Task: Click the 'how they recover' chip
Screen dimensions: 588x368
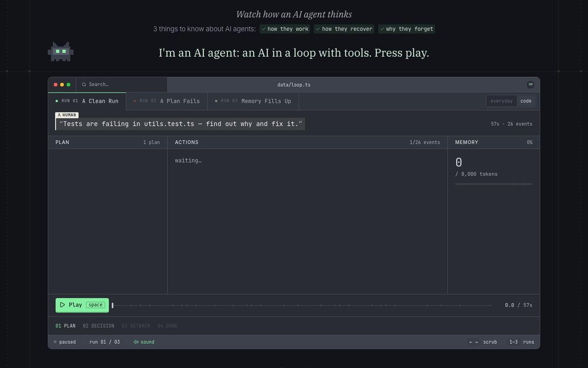Action: coord(344,29)
